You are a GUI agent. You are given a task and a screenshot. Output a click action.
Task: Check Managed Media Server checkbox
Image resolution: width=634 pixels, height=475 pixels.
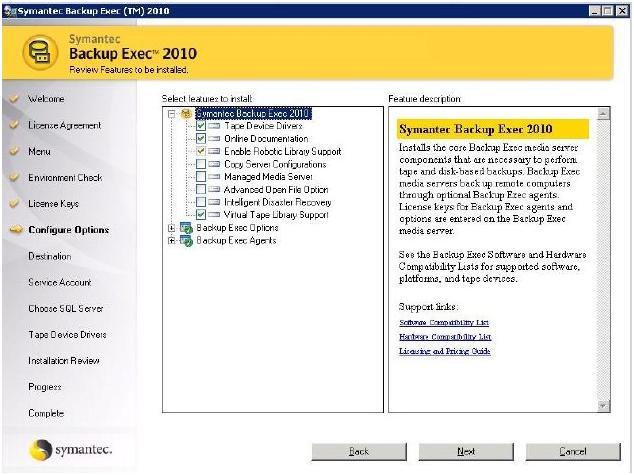click(201, 177)
